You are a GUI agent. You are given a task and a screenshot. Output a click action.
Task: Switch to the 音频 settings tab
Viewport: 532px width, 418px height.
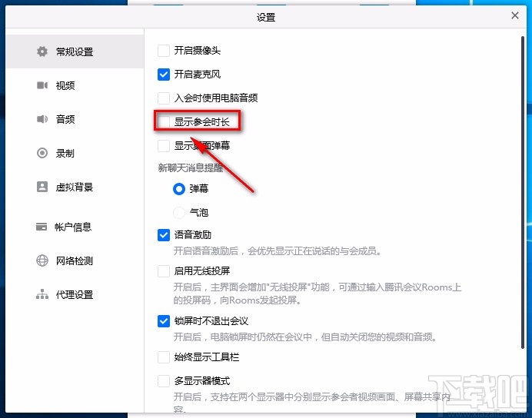click(x=75, y=119)
